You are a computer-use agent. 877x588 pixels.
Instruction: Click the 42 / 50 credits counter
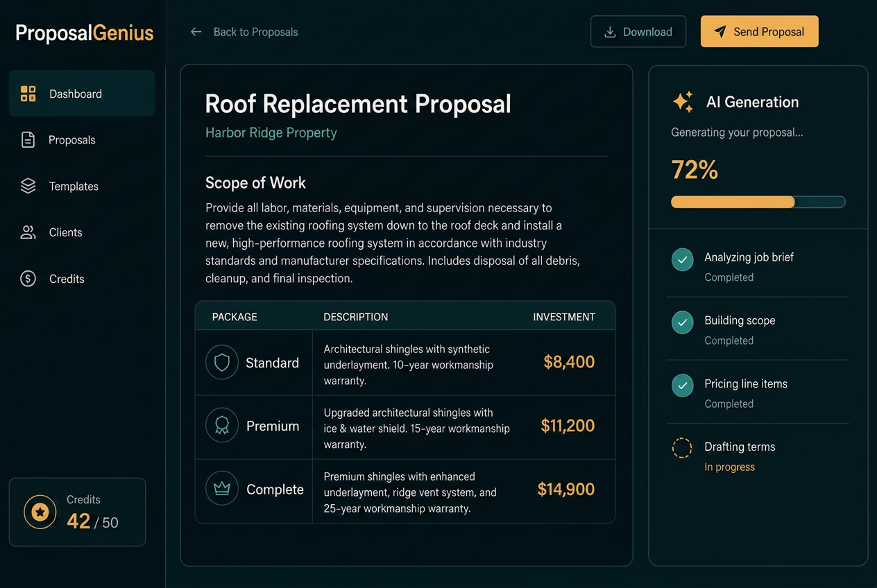[92, 521]
